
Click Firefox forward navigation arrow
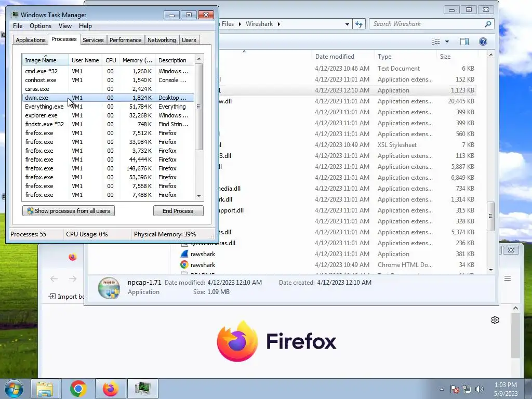(73, 279)
